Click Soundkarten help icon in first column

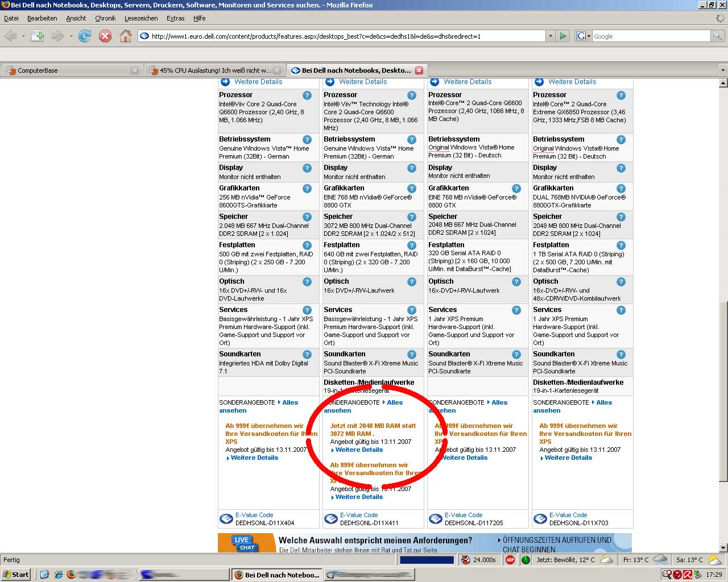307,355
